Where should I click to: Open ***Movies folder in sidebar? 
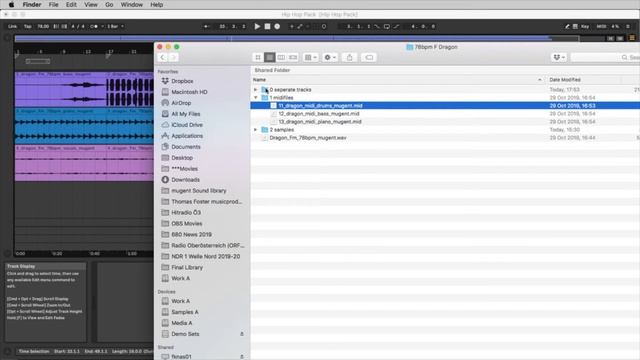click(184, 169)
